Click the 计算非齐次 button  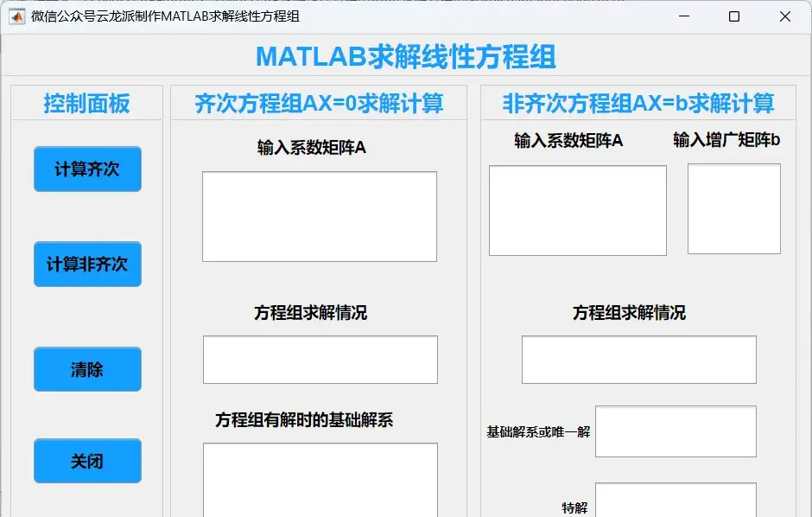coord(87,265)
